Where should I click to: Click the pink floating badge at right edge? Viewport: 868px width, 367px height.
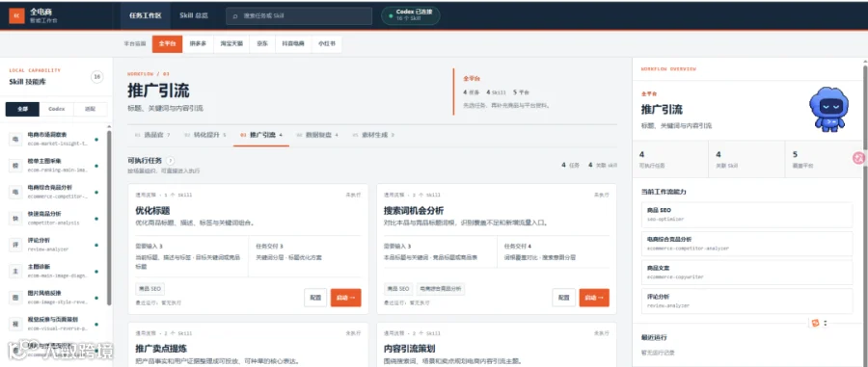pos(858,158)
